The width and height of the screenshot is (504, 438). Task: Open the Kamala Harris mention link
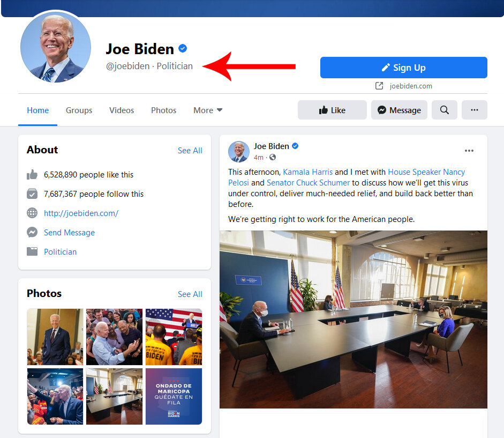pyautogui.click(x=307, y=172)
